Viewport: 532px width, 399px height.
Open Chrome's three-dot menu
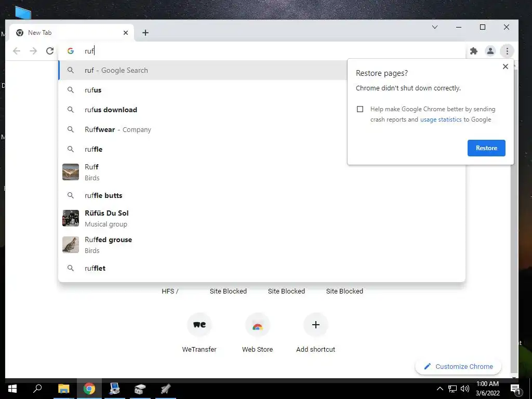(507, 51)
